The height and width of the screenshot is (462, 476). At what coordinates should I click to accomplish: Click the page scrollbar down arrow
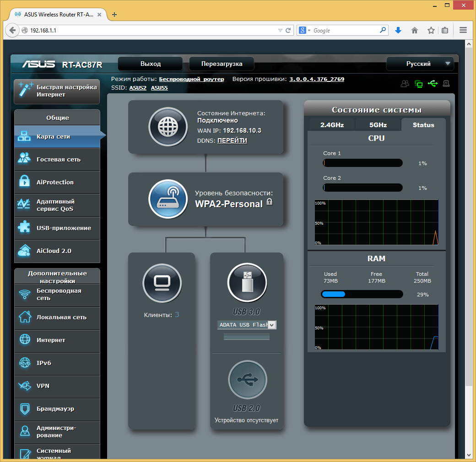coord(469,455)
